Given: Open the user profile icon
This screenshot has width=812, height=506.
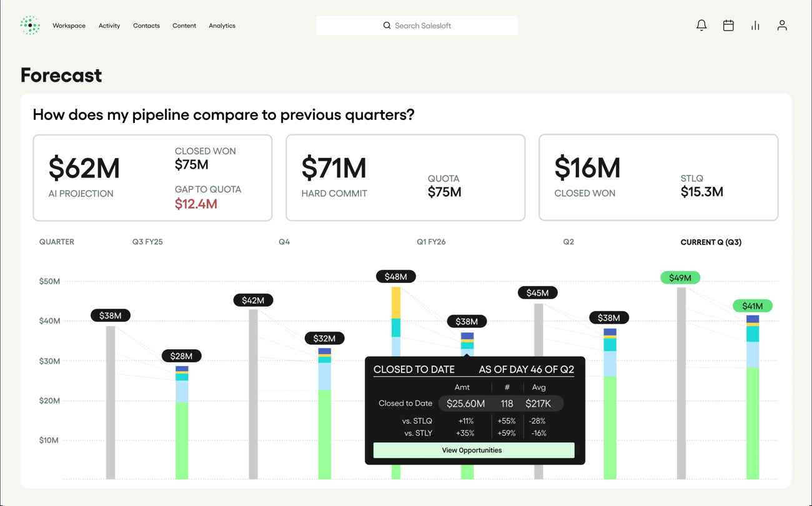Looking at the screenshot, I should coord(782,26).
